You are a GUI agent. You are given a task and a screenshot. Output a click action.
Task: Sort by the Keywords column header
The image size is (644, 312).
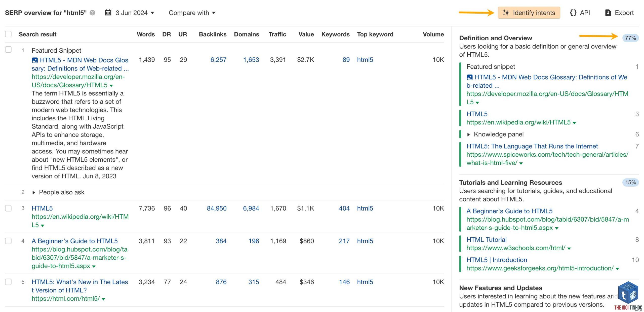coord(335,34)
